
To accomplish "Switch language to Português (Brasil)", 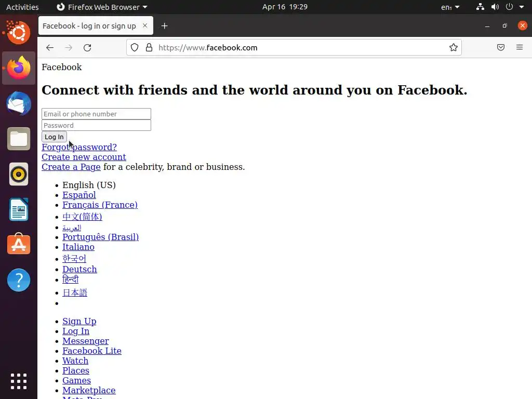I will click(x=100, y=237).
